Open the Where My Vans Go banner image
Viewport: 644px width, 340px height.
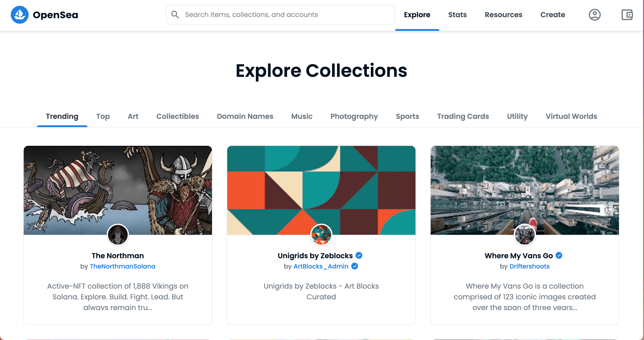525,185
